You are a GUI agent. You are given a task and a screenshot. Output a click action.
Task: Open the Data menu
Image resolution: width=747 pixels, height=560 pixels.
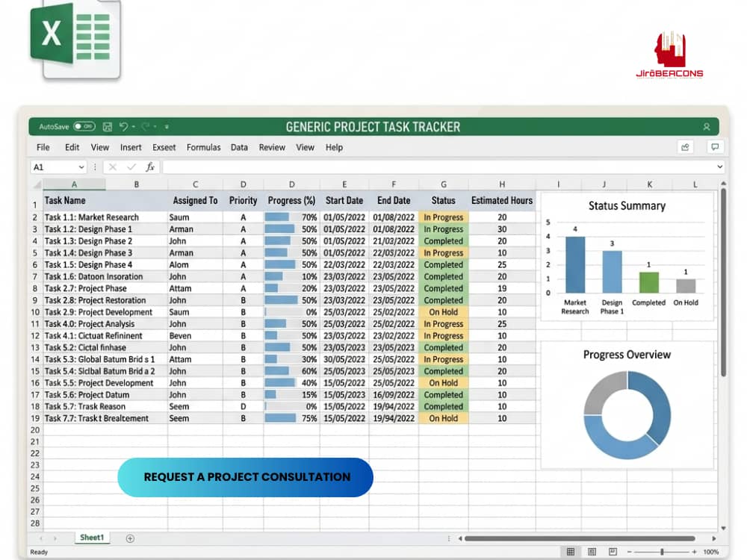[x=239, y=148]
